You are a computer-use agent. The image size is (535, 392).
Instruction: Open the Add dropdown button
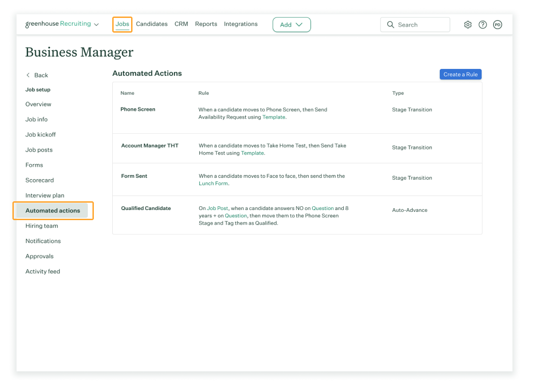point(291,24)
